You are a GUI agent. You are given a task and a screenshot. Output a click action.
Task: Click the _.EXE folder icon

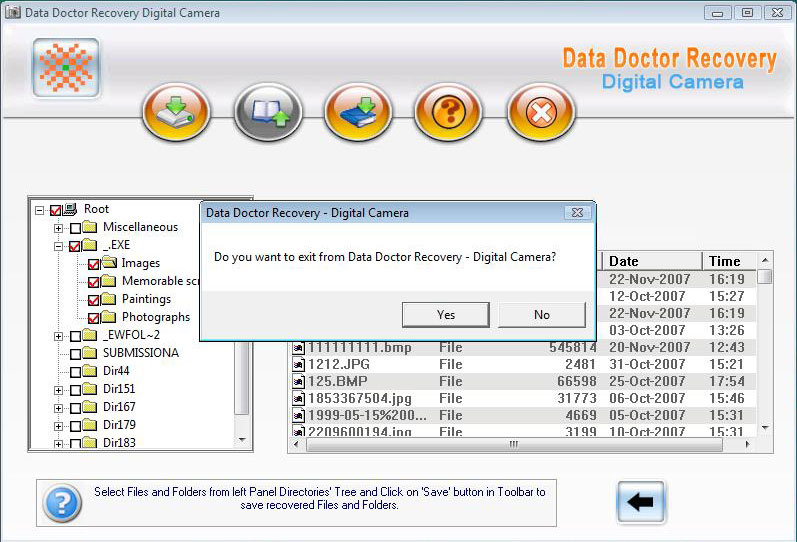coord(90,245)
